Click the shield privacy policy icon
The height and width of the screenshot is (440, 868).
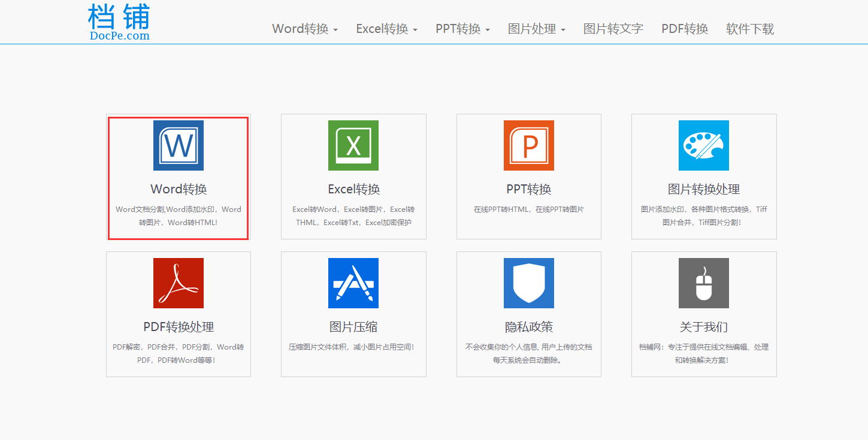tap(529, 283)
